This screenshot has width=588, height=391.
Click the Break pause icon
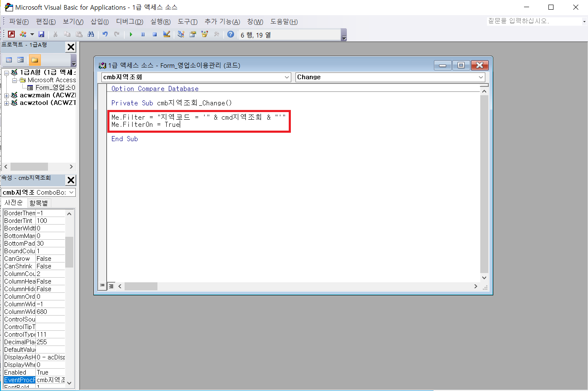143,34
